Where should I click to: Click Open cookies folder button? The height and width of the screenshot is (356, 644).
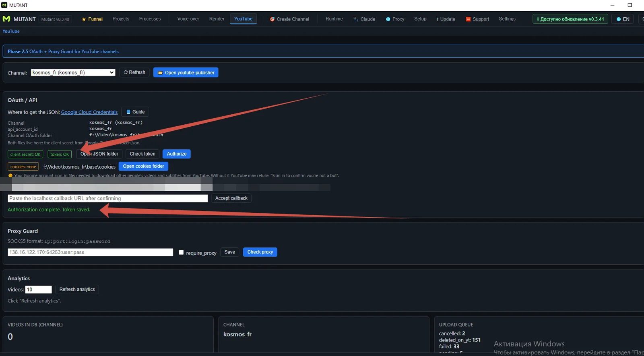tap(144, 167)
